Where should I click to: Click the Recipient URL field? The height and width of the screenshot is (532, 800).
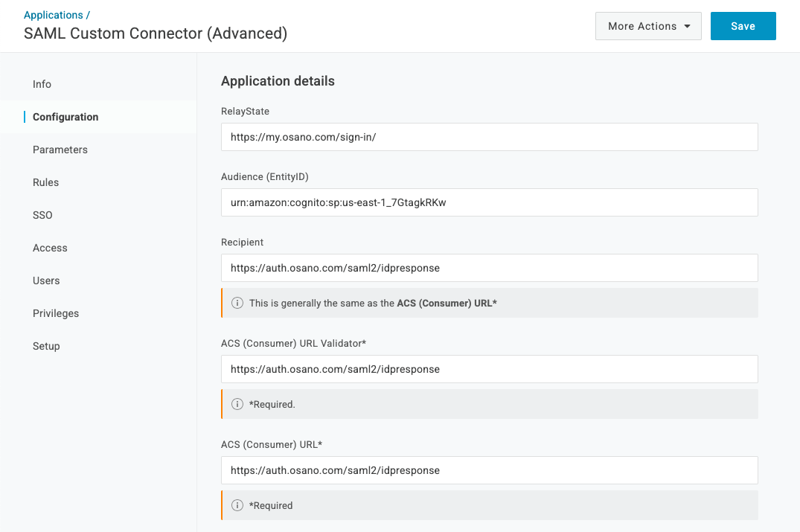pos(489,268)
